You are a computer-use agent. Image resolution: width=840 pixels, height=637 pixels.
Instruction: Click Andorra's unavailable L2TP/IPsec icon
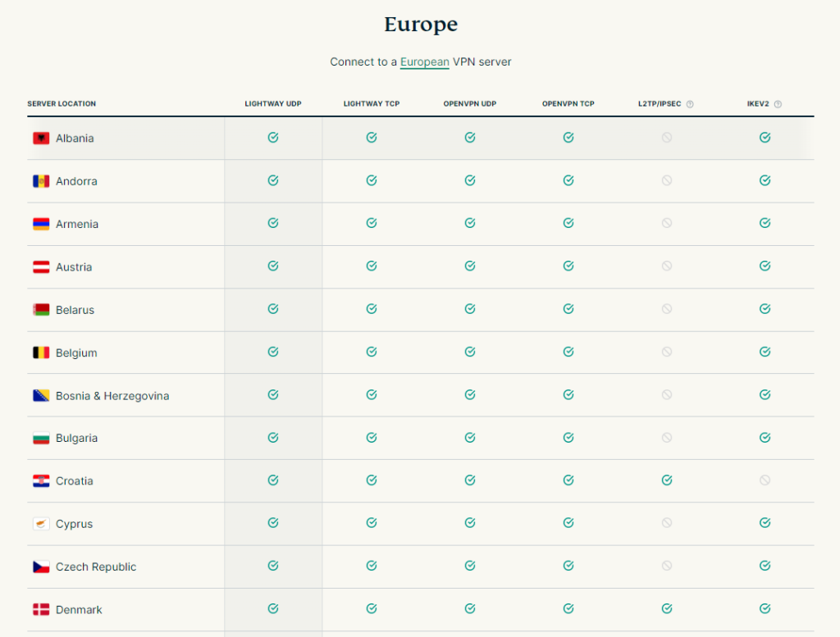pos(667,180)
